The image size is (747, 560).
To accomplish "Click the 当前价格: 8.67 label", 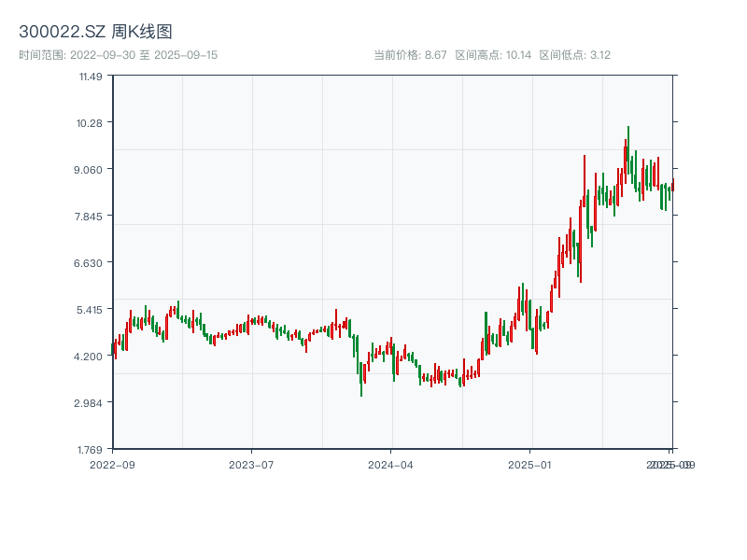I will click(410, 55).
